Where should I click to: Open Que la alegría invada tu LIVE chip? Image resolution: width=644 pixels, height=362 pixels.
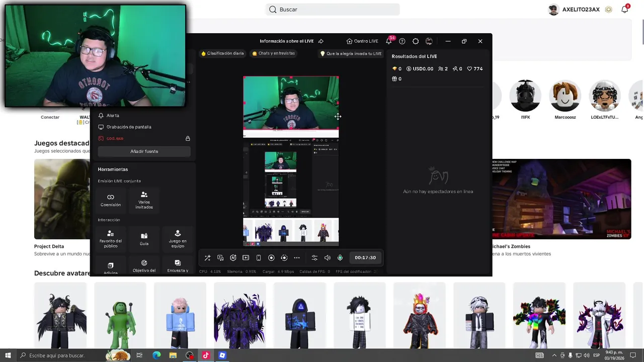[351, 53]
